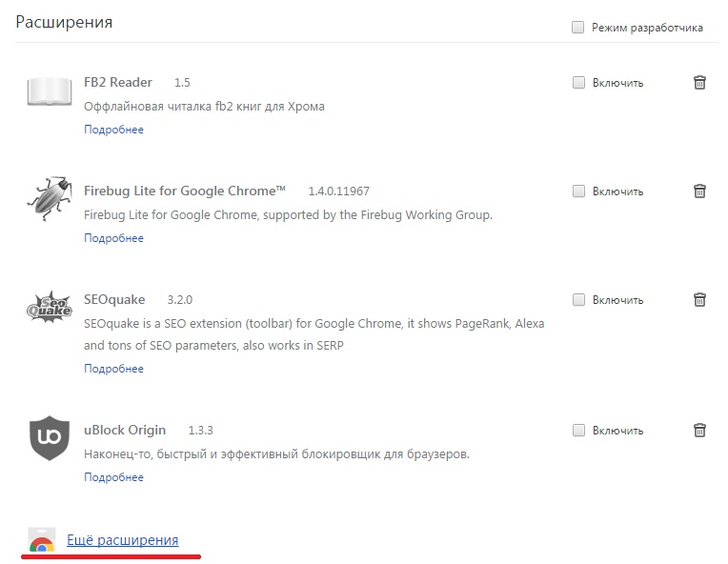Screen dimensions: 728x564
Task: Open Подробнее details for Firebug Lite
Action: (113, 238)
